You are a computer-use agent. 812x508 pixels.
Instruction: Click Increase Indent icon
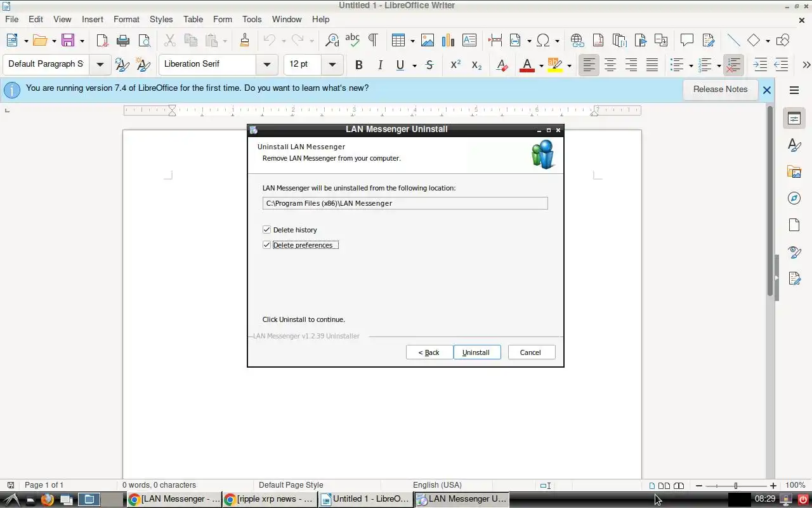[760, 65]
